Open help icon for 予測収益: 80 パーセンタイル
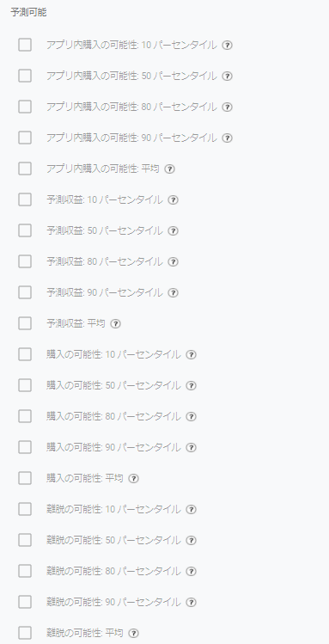This screenshot has width=329, height=644. point(174,261)
